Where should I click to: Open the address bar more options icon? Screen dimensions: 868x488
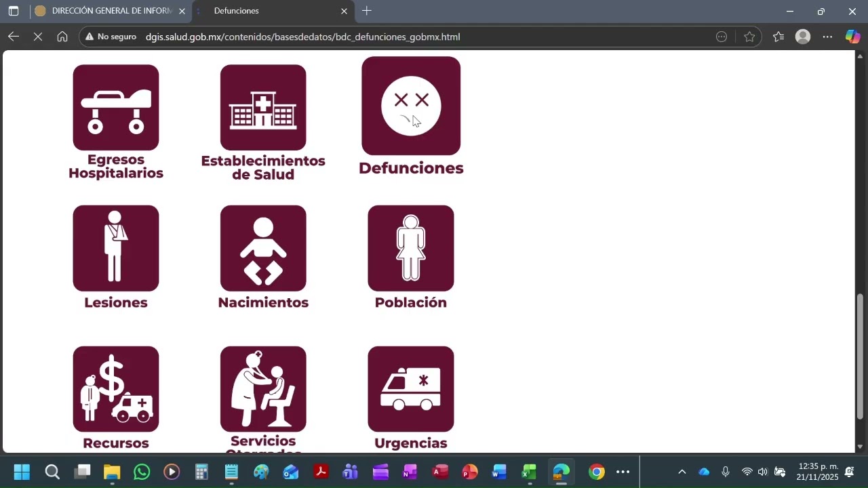[x=722, y=37]
